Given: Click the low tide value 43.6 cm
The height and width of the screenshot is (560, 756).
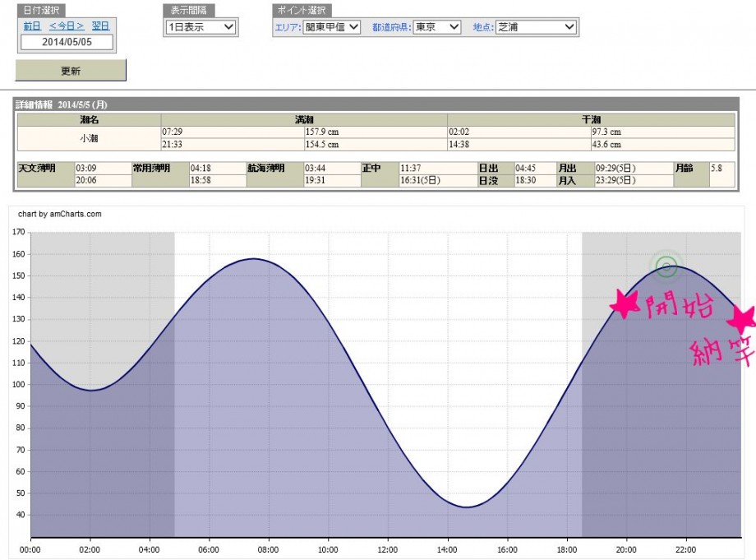Looking at the screenshot, I should 606,144.
